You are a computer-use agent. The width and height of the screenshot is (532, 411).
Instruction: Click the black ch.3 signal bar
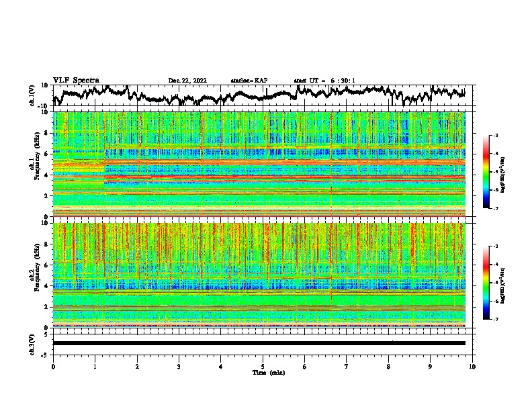tap(259, 343)
